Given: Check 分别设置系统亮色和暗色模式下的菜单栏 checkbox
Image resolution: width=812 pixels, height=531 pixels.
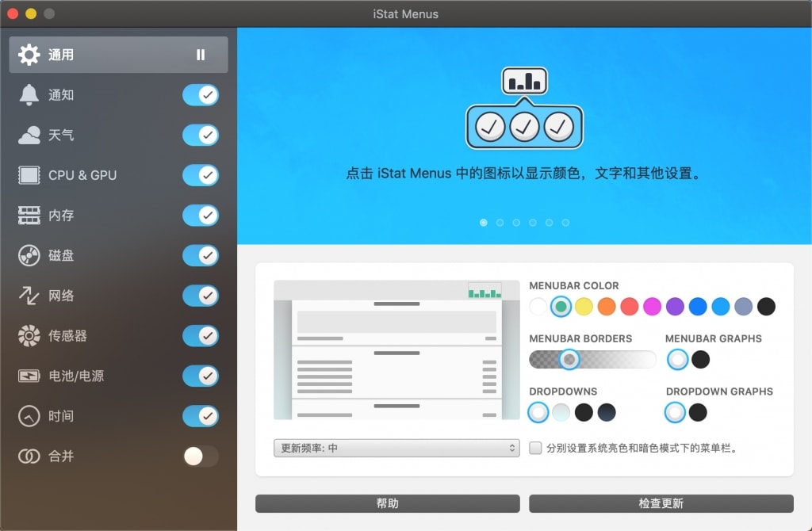Looking at the screenshot, I should tap(536, 448).
